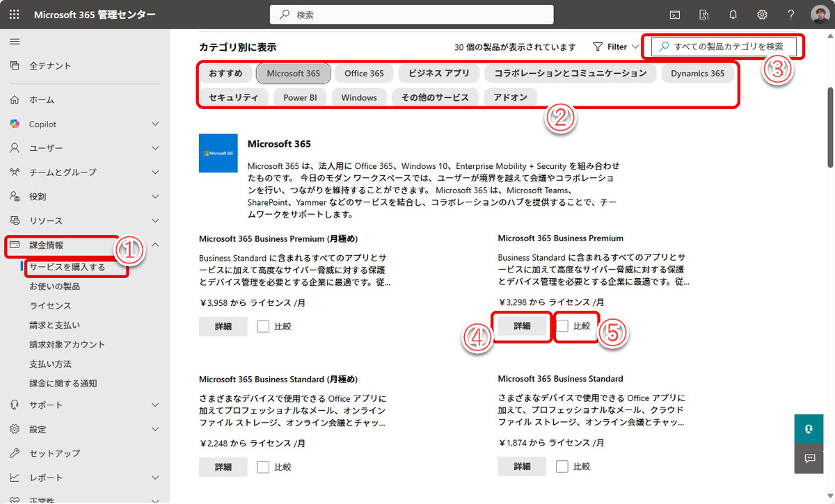
Task: Open 詳細 for ¥1,874 Business Standard
Action: coord(522,466)
